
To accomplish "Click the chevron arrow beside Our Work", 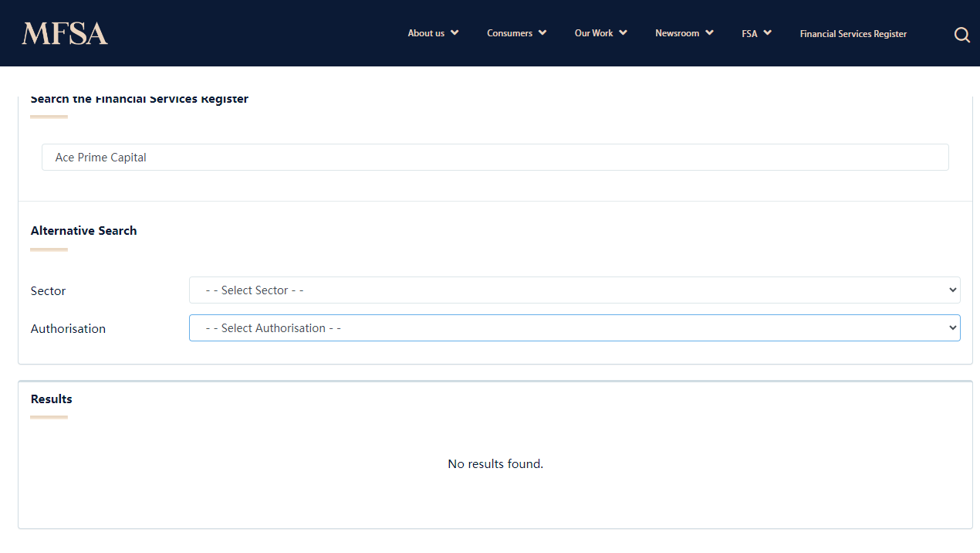I will point(623,32).
